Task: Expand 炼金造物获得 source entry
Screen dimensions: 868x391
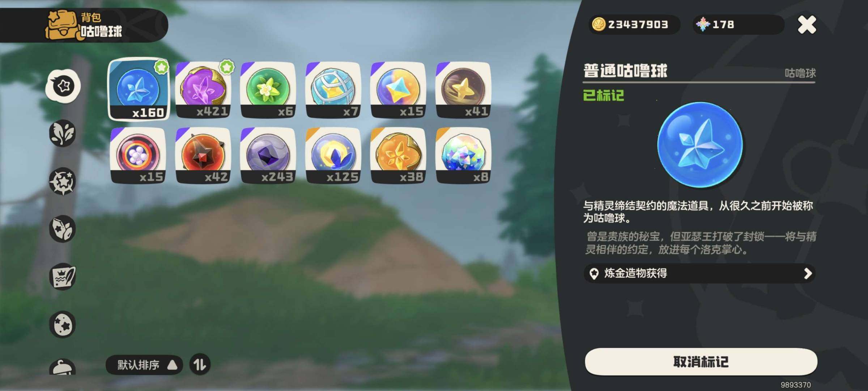Action: coord(699,273)
